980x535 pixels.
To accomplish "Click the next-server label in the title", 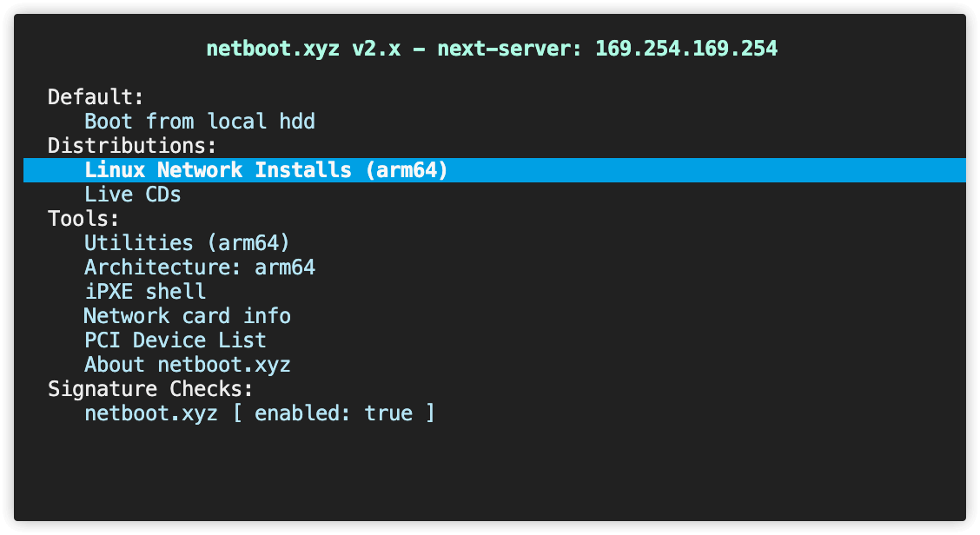I will tap(510, 48).
